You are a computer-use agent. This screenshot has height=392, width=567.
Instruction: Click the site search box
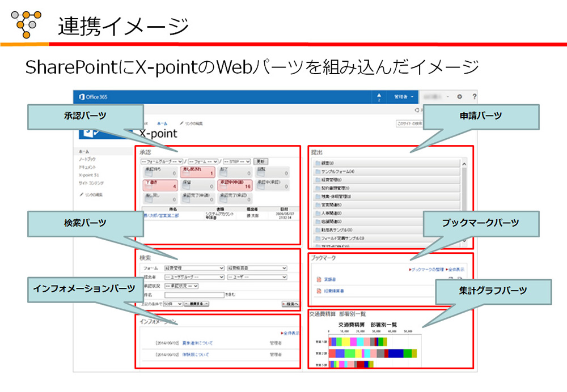pos(409,123)
